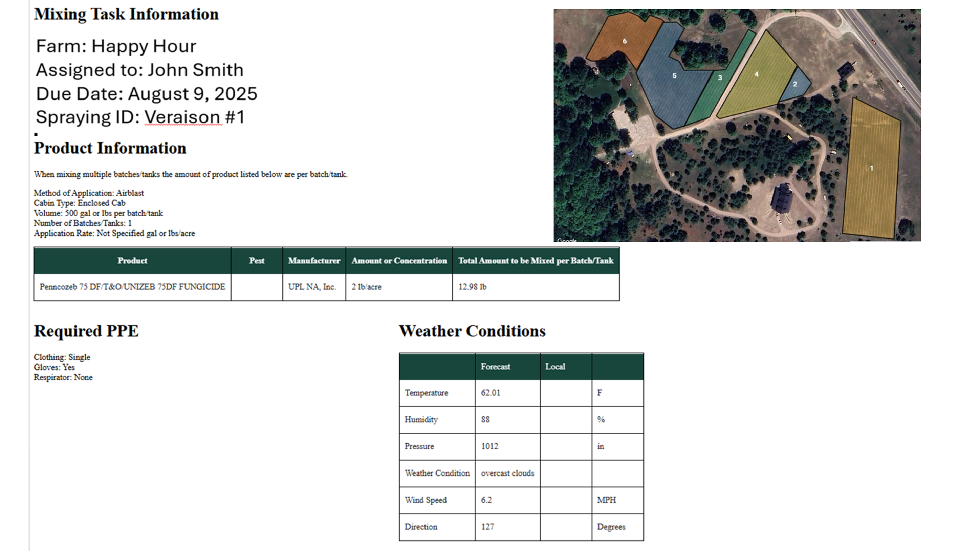Viewport: 980px width, 551px height.
Task: Select the Forecast column header
Action: tap(495, 367)
